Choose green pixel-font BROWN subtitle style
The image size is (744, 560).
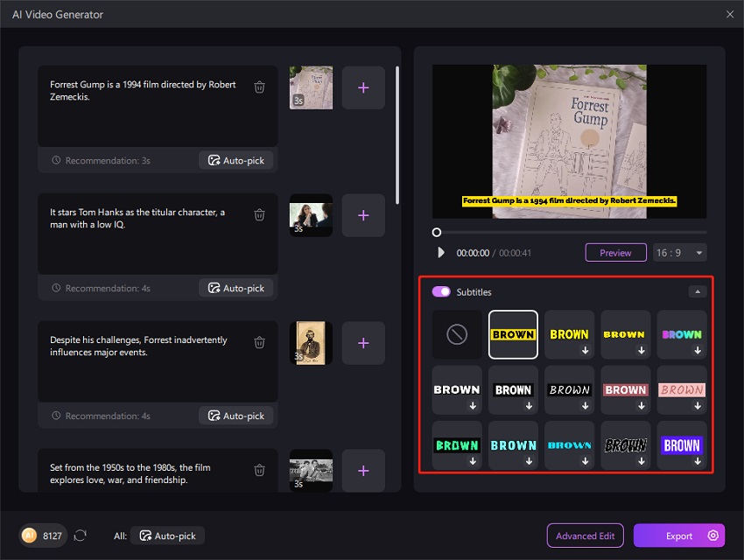click(x=457, y=445)
